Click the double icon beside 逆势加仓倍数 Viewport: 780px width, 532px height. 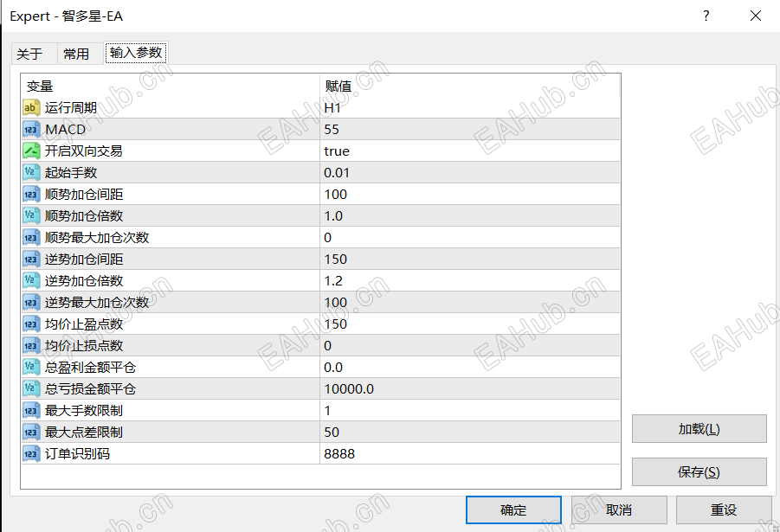[31, 280]
